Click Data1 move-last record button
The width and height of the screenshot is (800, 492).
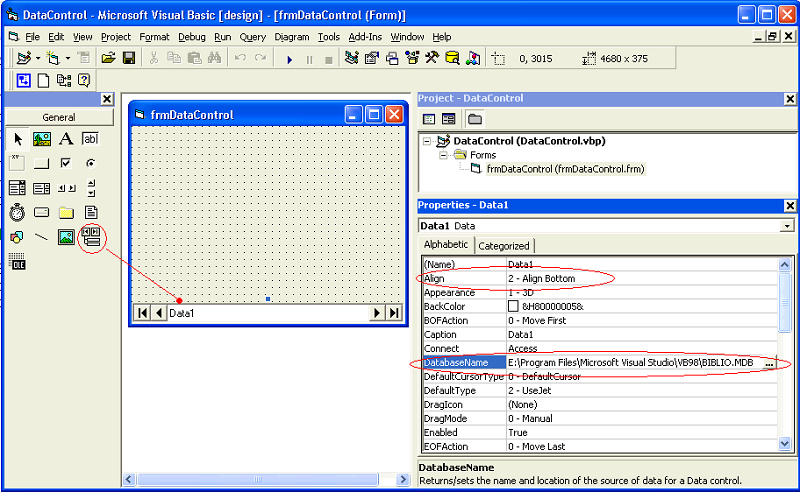tap(393, 313)
